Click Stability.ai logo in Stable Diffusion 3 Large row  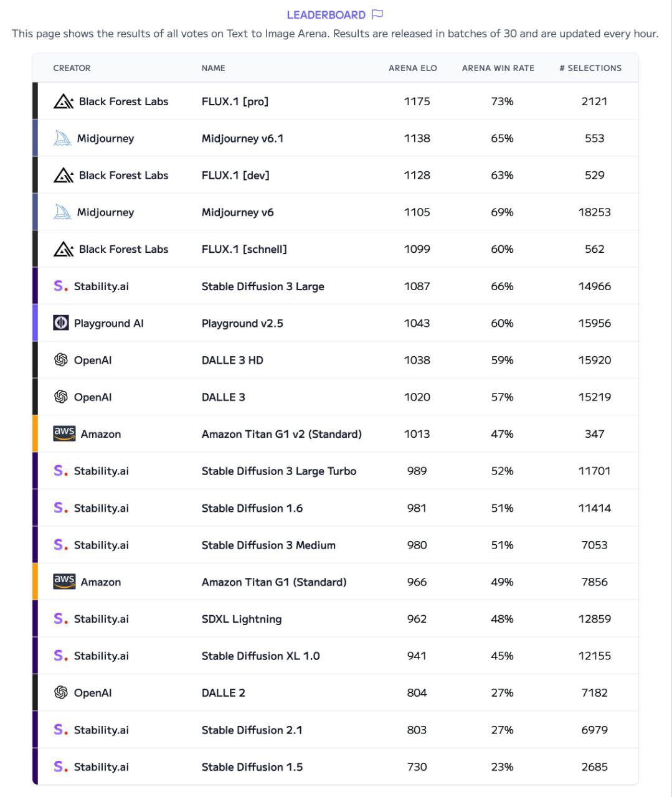coord(60,286)
